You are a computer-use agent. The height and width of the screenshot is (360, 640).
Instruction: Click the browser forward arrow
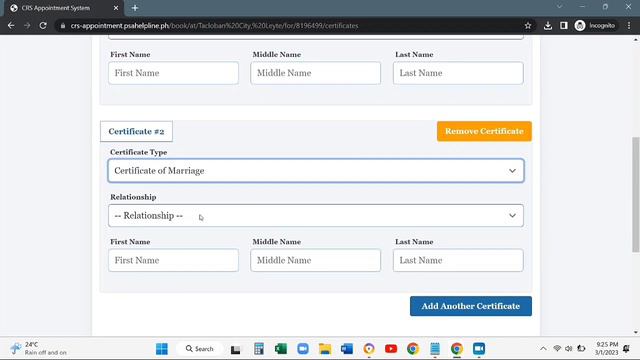(x=27, y=25)
